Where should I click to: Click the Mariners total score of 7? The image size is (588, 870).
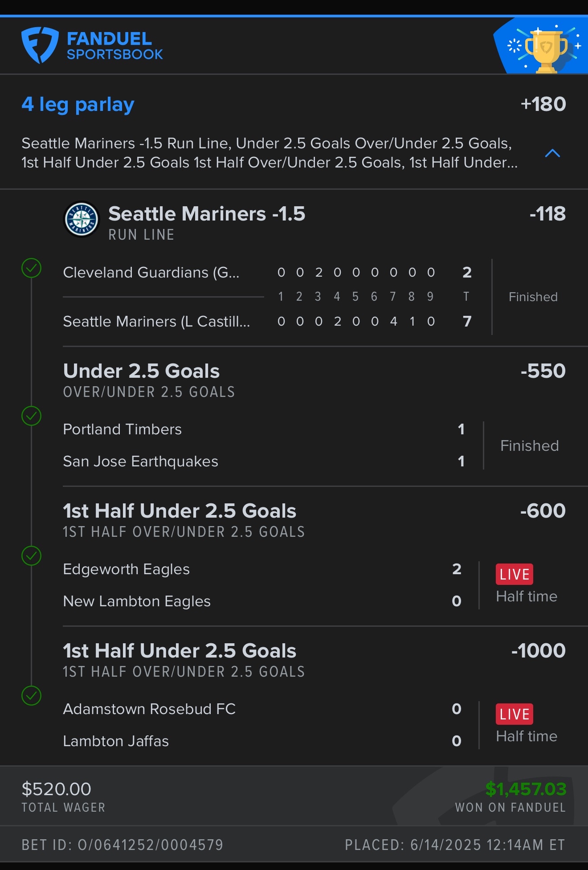(x=467, y=321)
